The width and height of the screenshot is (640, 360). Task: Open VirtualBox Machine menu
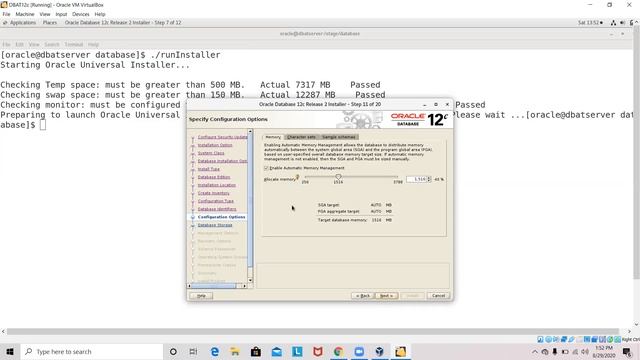[x=25, y=14]
